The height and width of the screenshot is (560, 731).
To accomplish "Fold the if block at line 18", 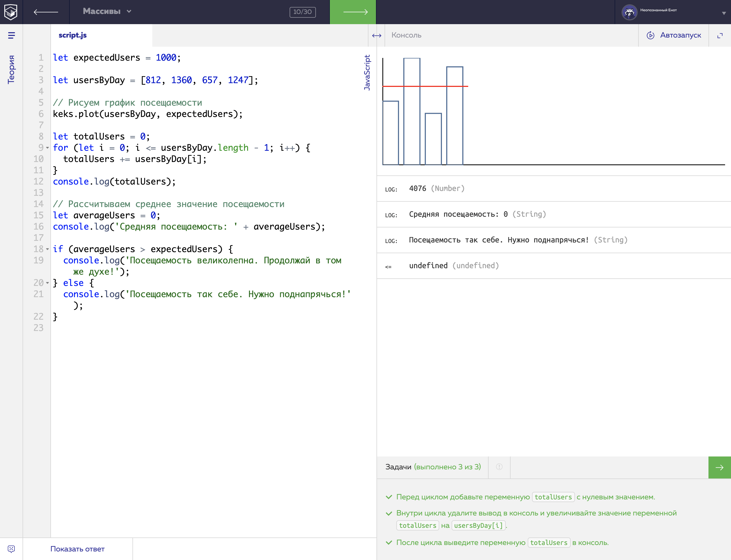I will (x=47, y=249).
